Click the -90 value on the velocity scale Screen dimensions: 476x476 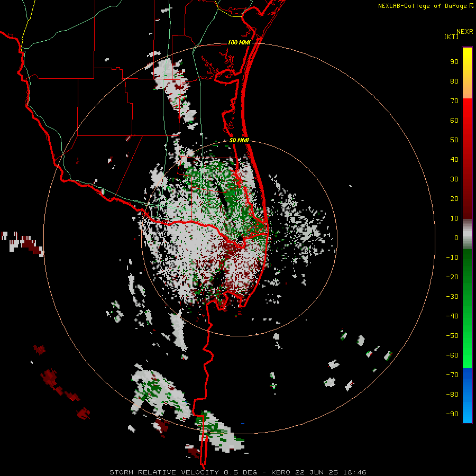tap(452, 414)
